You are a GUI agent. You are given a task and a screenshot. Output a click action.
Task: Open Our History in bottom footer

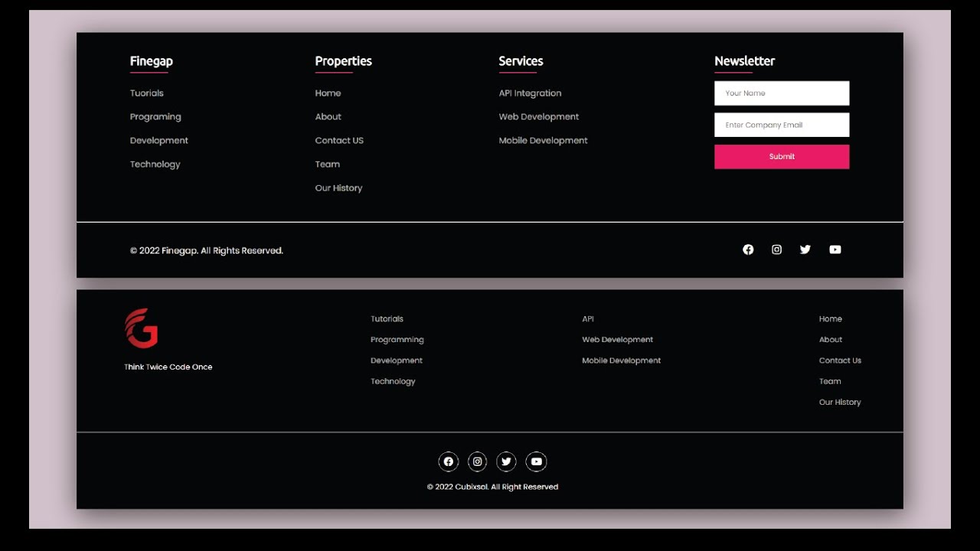tap(840, 403)
